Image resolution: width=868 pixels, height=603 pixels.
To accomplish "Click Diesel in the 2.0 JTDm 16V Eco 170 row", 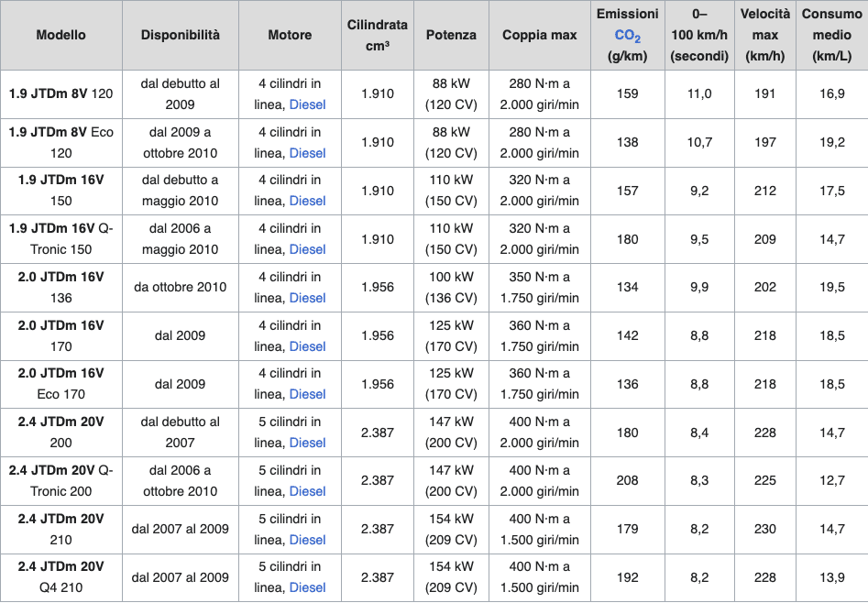I will tap(307, 394).
